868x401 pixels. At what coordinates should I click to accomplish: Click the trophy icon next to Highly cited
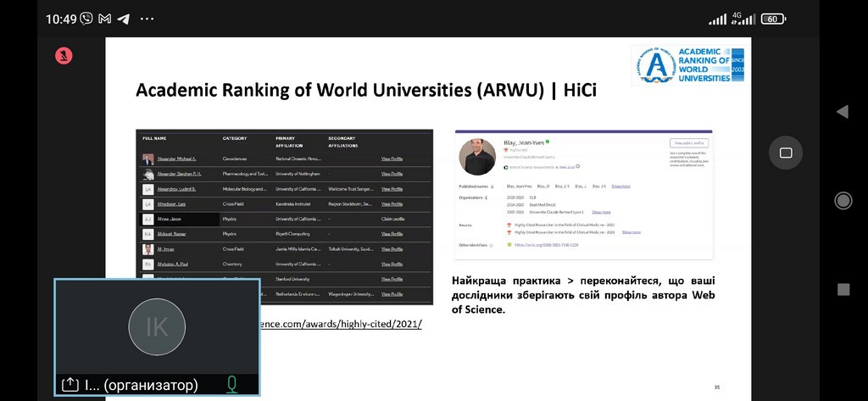[505, 150]
